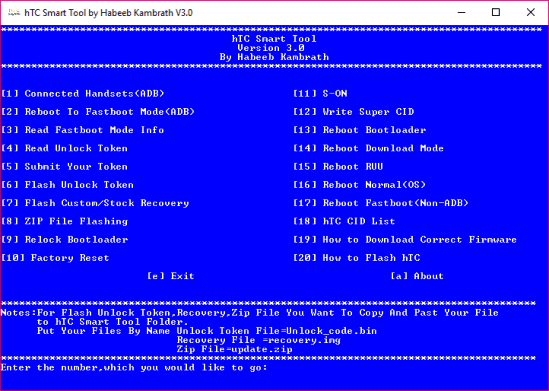Choose [13] Reboot Bootloader

(x=360, y=130)
